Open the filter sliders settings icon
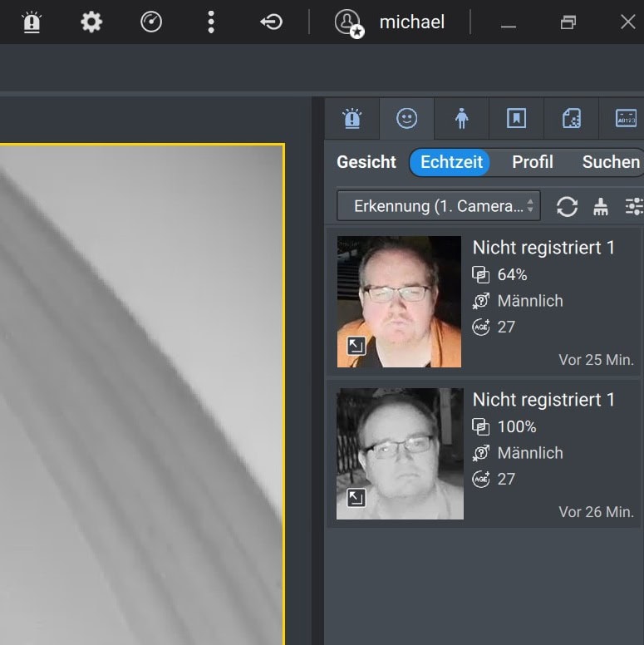This screenshot has height=645, width=644. 634,207
